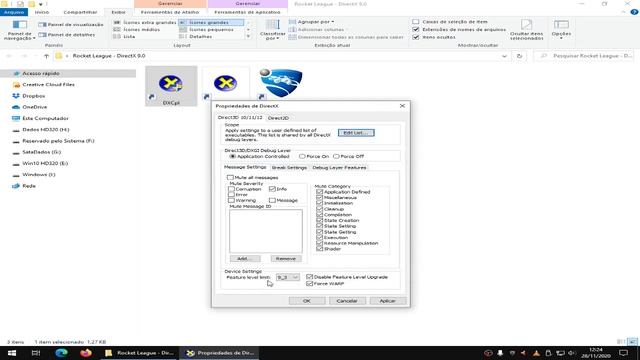Screen dimensions: 640x360
Task: Click the Painel de navegação icon
Action: click(x=19, y=30)
